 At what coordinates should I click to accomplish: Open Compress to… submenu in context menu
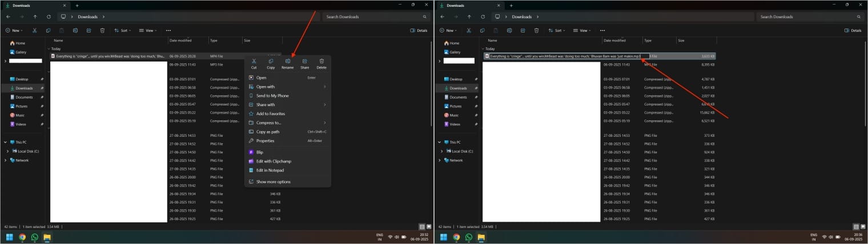[x=287, y=123]
